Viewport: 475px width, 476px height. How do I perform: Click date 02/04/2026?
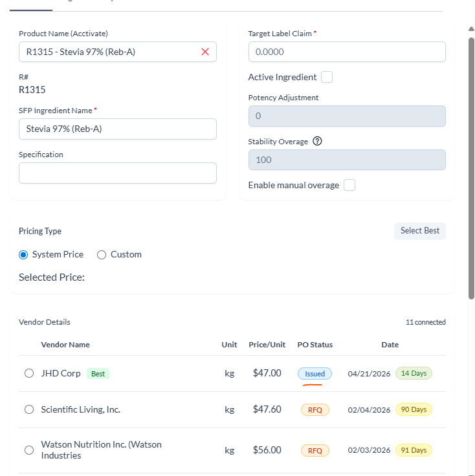(369, 410)
